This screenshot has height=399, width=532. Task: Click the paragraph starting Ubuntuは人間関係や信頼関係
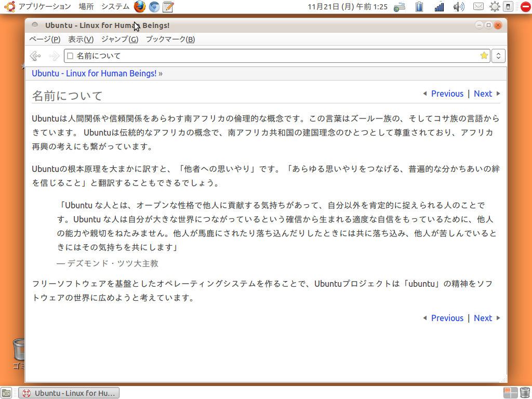coord(266,132)
